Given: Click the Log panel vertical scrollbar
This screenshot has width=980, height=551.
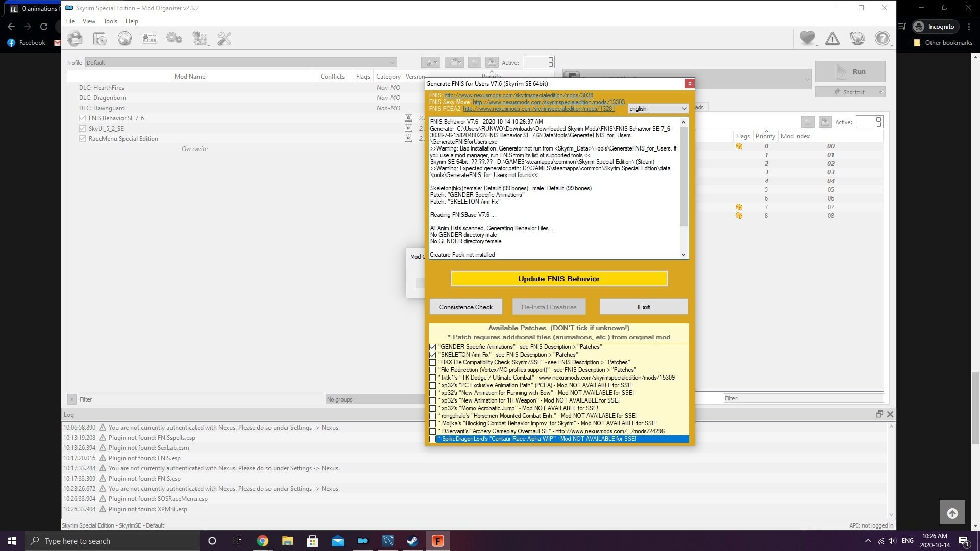Looking at the screenshot, I should (x=891, y=470).
